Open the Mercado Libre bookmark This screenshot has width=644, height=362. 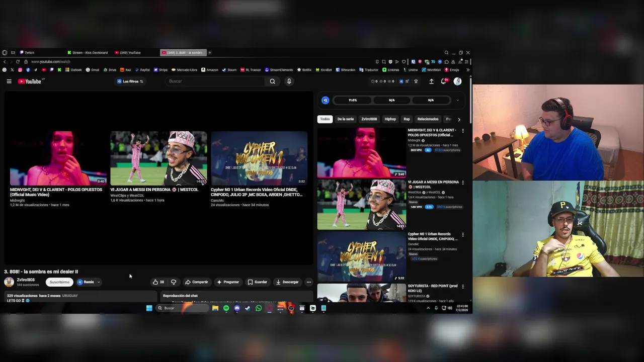click(x=184, y=70)
